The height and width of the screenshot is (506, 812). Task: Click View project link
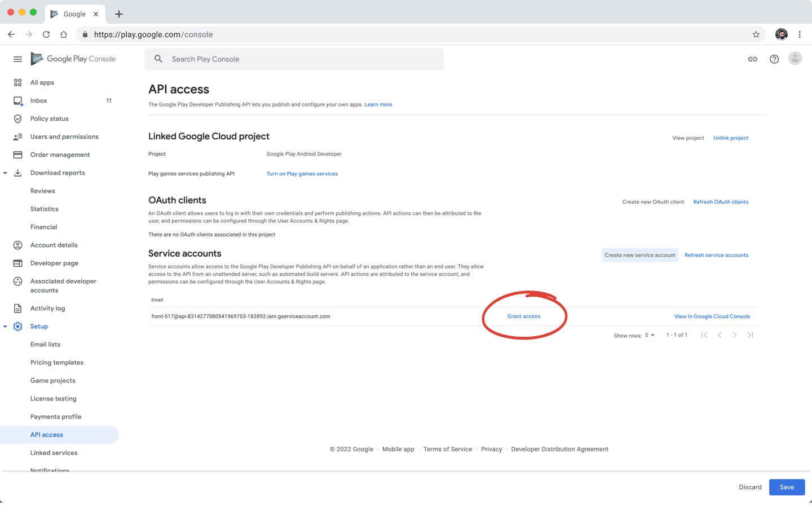[x=688, y=138]
